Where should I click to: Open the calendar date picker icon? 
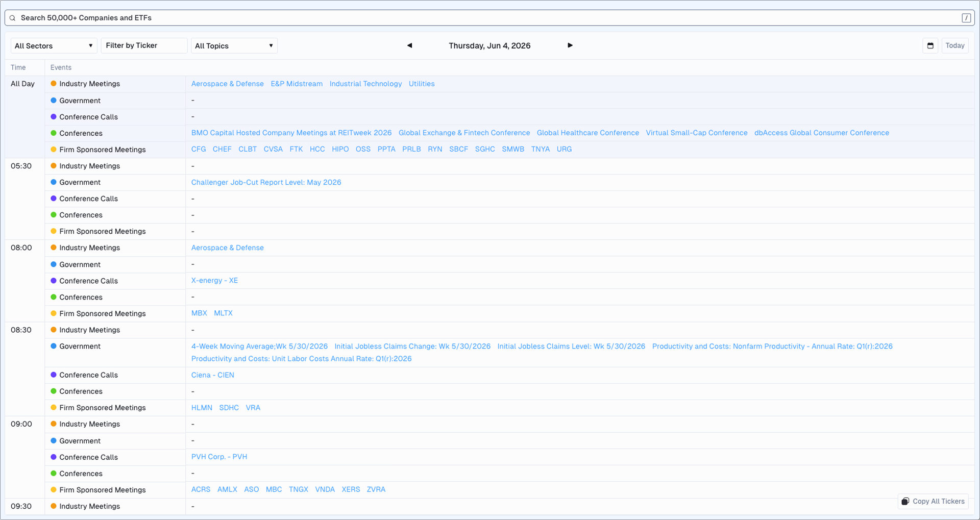(930, 46)
